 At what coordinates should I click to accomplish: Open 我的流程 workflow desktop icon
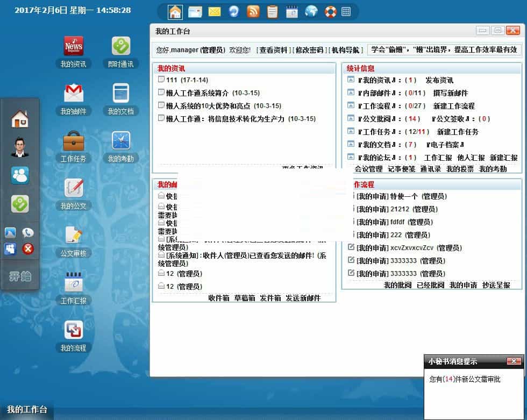point(73,331)
